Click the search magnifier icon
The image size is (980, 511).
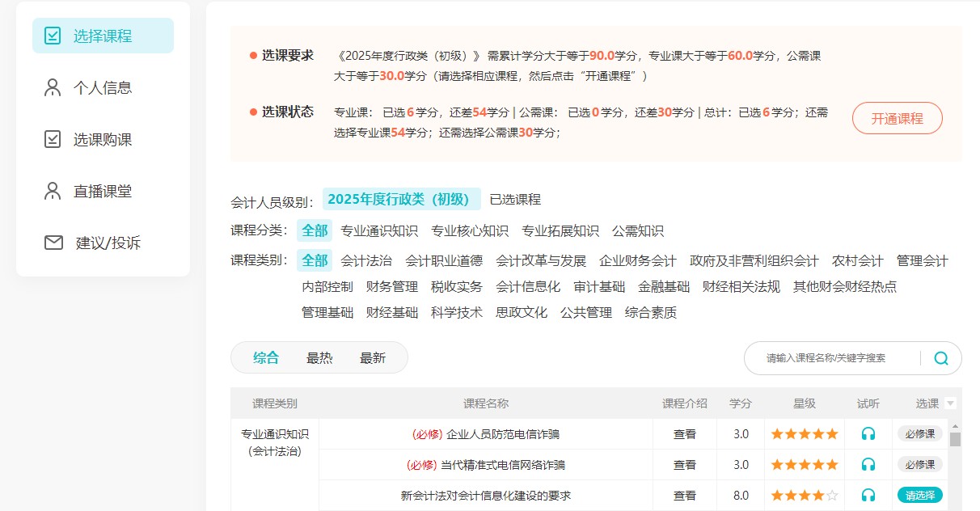click(940, 357)
